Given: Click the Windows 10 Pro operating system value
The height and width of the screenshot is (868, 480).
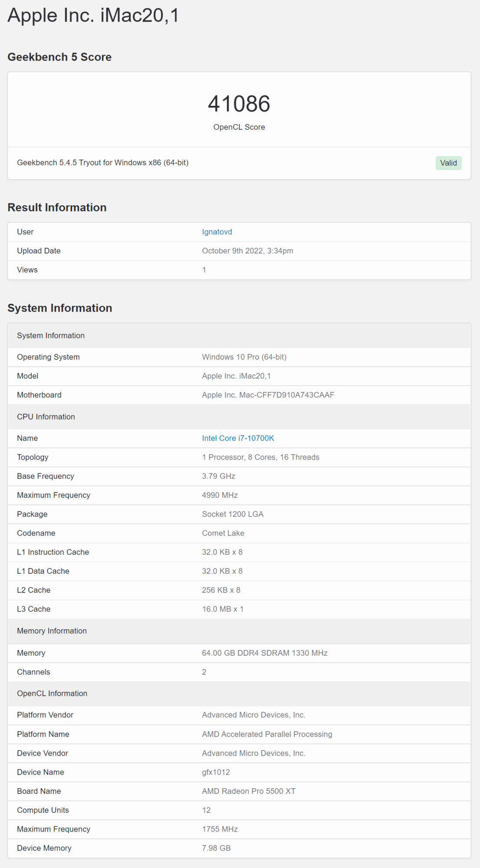Looking at the screenshot, I should [244, 357].
